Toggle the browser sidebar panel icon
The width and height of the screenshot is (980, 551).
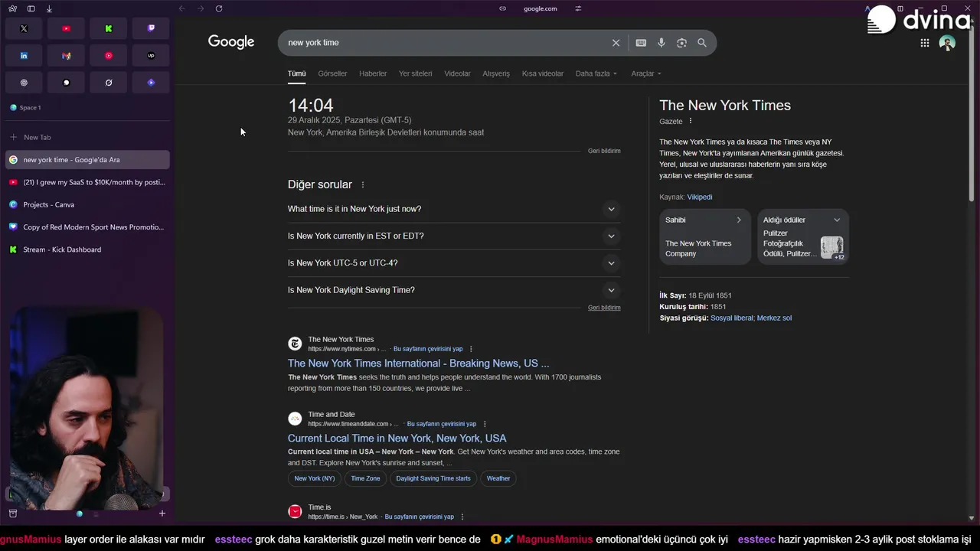click(x=31, y=8)
